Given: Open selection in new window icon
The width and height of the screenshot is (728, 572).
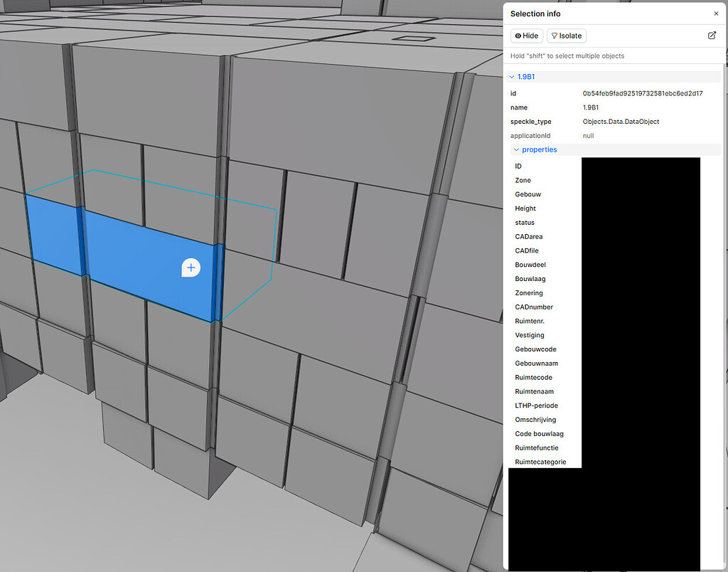Looking at the screenshot, I should [712, 36].
